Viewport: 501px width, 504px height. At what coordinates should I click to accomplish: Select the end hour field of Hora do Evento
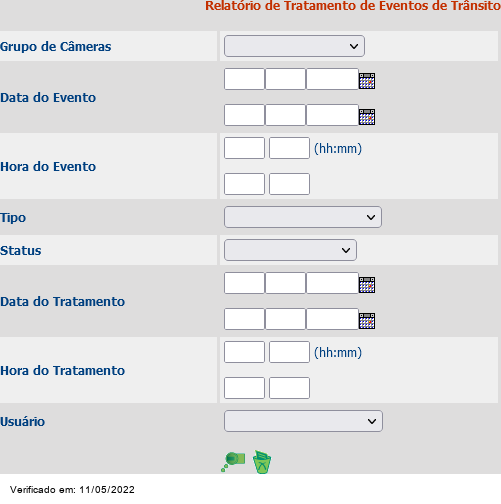click(244, 184)
